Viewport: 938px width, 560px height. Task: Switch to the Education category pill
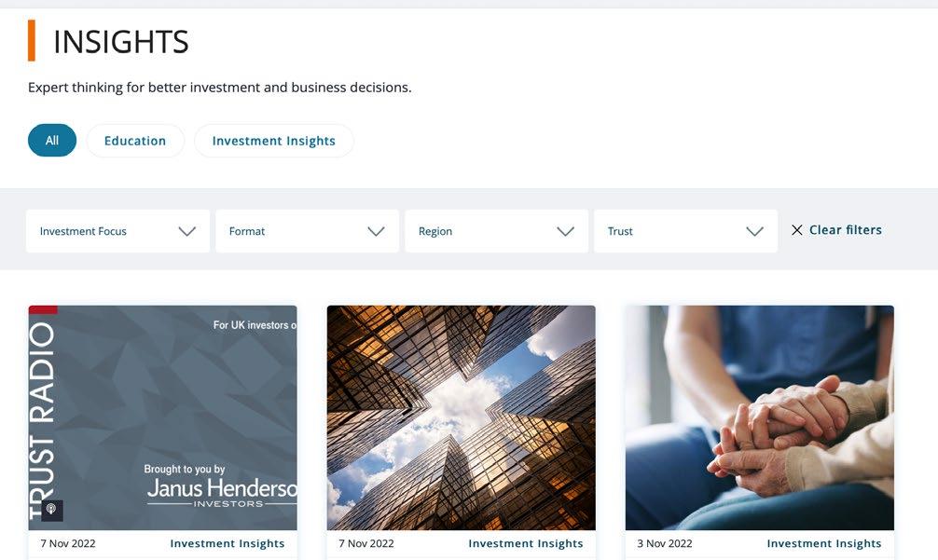click(135, 141)
